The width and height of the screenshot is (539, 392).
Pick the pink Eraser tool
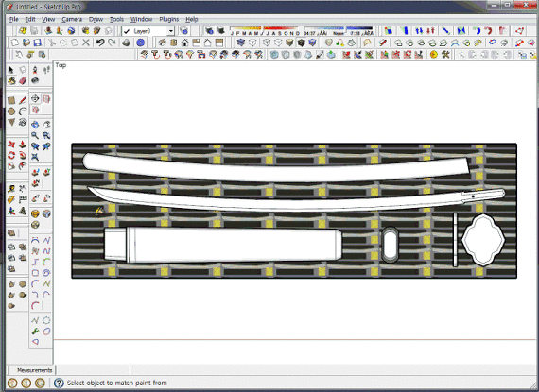[x=23, y=81]
